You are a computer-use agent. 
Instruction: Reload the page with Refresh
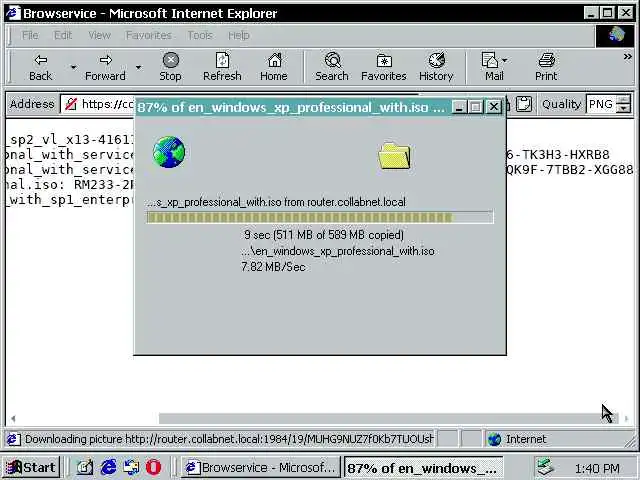pos(222,67)
